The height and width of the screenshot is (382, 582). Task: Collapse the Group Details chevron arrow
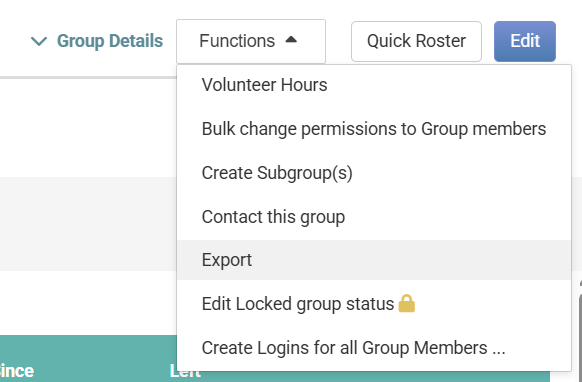[x=39, y=41]
